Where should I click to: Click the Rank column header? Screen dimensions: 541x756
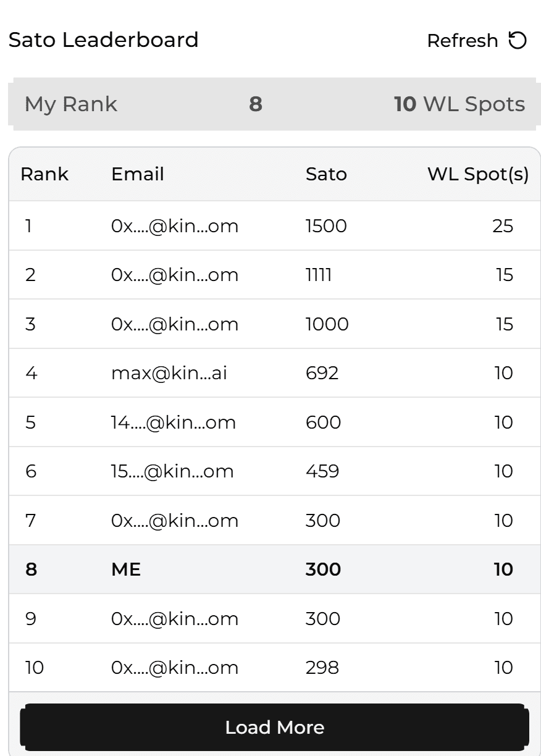point(44,174)
